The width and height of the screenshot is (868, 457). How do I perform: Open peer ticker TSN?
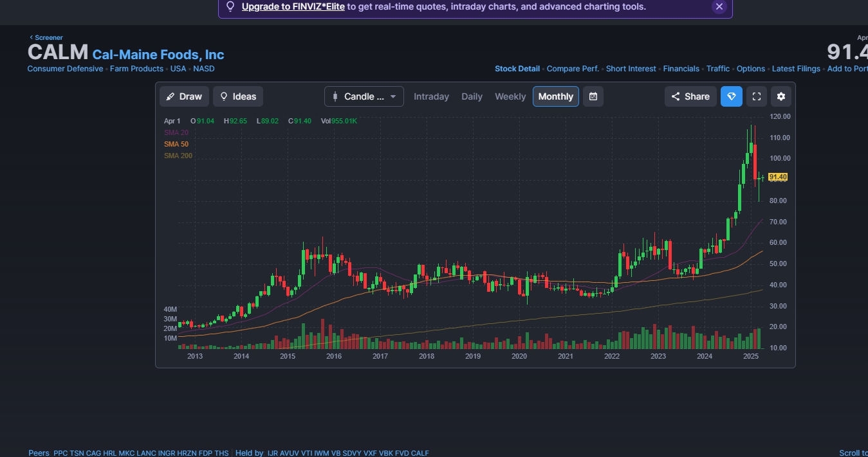[77, 453]
